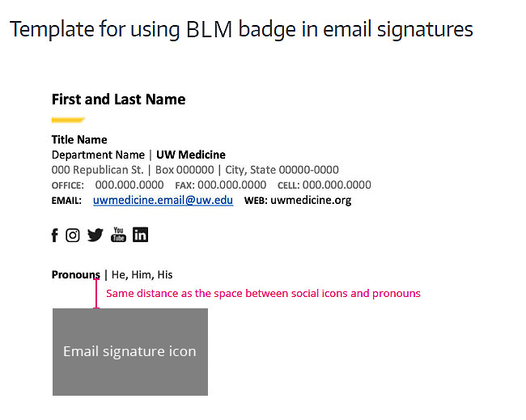Image resolution: width=526 pixels, height=420 pixels.
Task: Click the yellow divider bar under name
Action: [68, 120]
